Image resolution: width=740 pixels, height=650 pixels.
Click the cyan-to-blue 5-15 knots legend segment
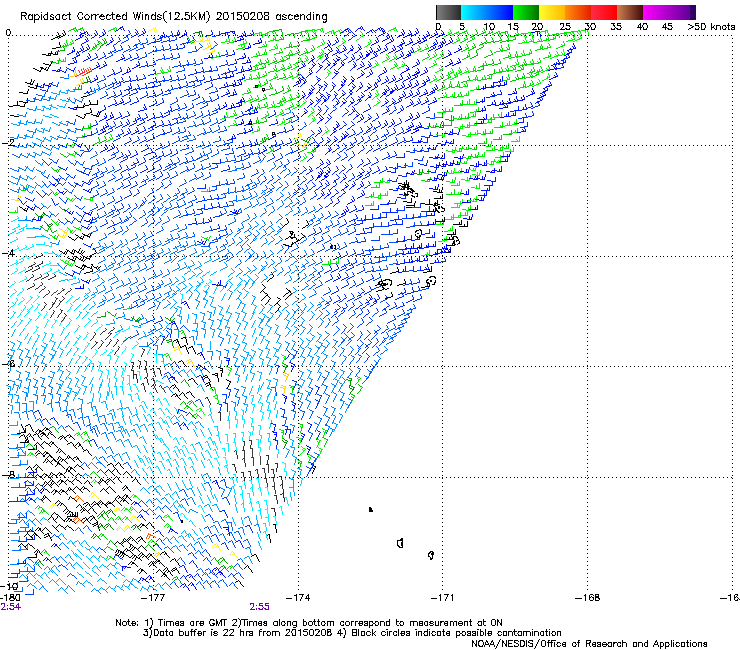(487, 12)
